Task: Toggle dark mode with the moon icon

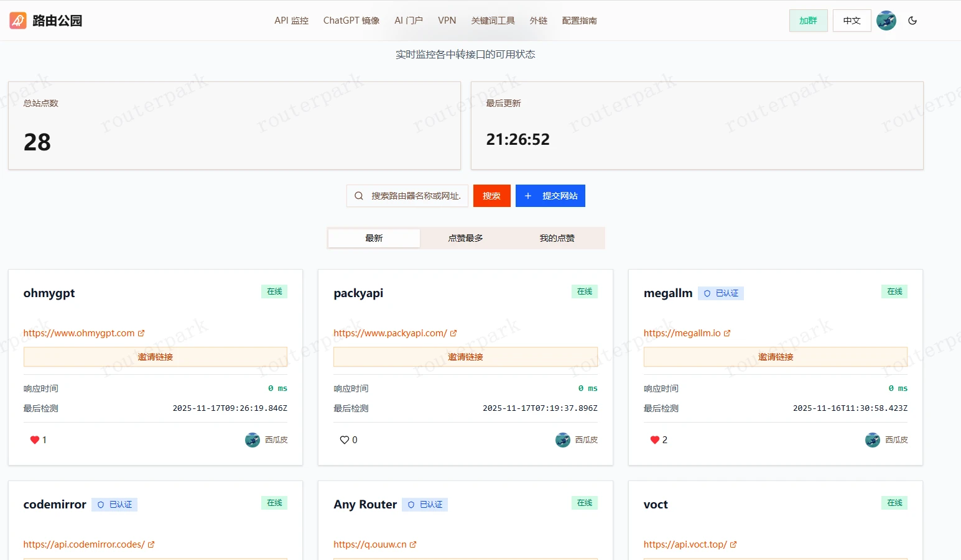Action: pos(912,21)
